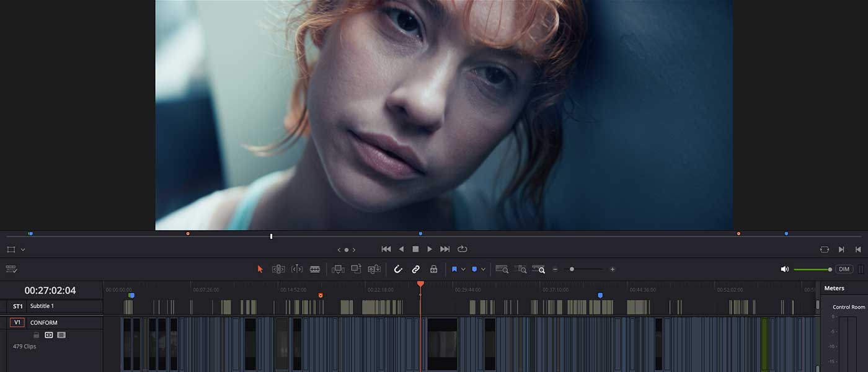
Task: Click the Insert Clip toolbar icon
Action: [338, 269]
